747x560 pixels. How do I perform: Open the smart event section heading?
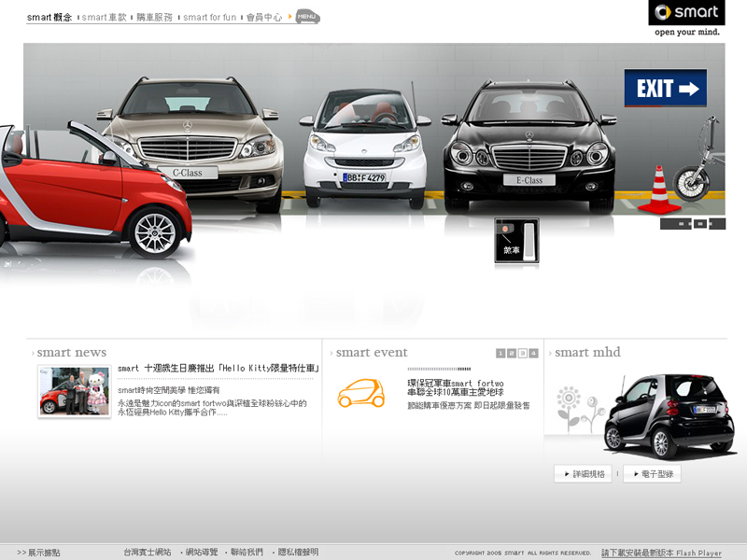pyautogui.click(x=372, y=353)
